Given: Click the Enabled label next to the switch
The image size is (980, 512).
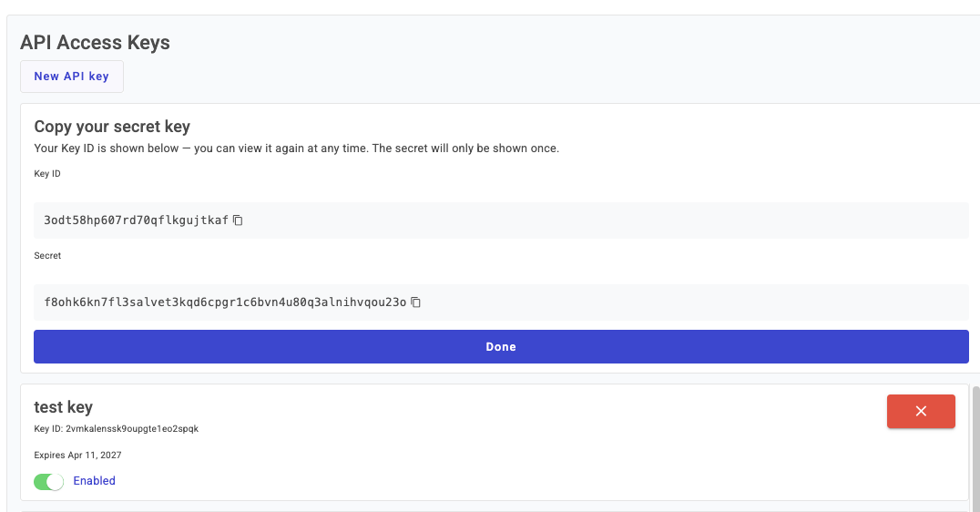Looking at the screenshot, I should (95, 481).
